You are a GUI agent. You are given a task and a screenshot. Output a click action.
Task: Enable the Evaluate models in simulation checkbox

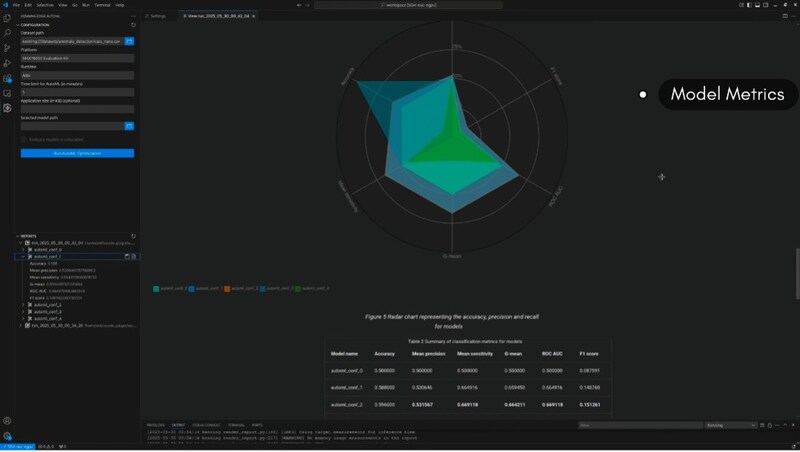point(24,140)
